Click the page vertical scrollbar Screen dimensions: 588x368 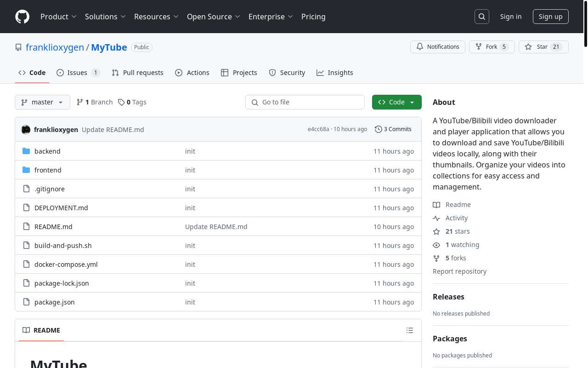click(585, 184)
